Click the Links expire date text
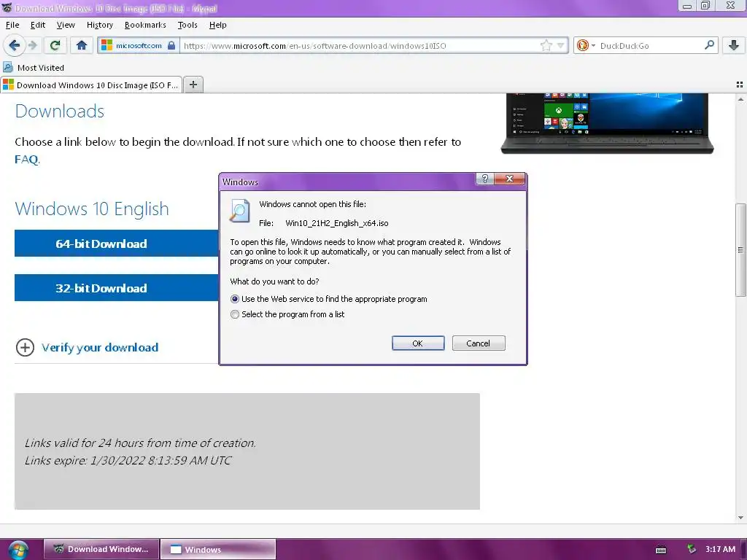Viewport: 747px width, 560px height. pyautogui.click(x=128, y=461)
